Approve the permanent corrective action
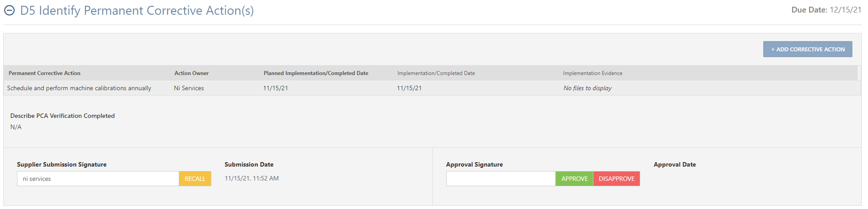Image resolution: width=868 pixels, height=209 pixels. tap(574, 179)
